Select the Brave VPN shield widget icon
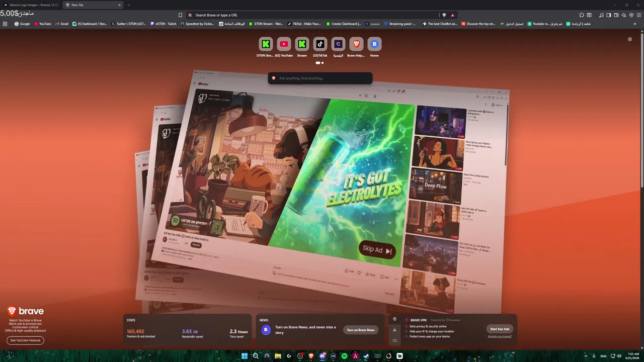The width and height of the screenshot is (644, 362). tap(394, 319)
